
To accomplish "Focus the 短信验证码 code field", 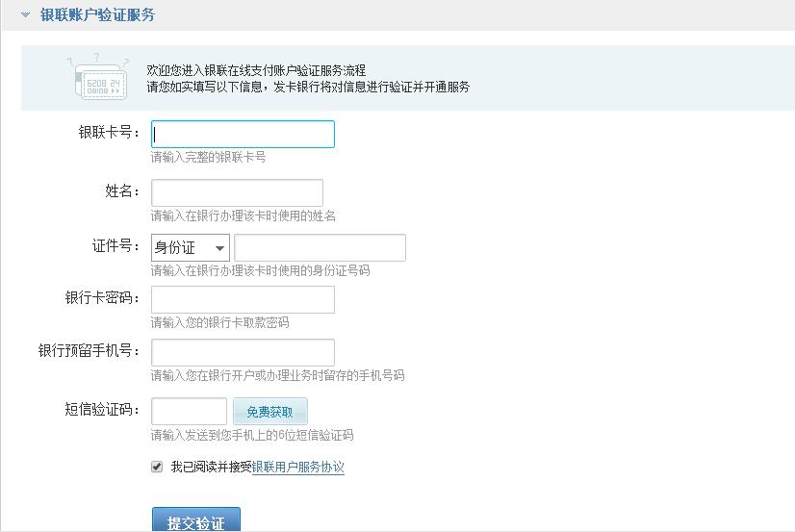I will pos(189,412).
